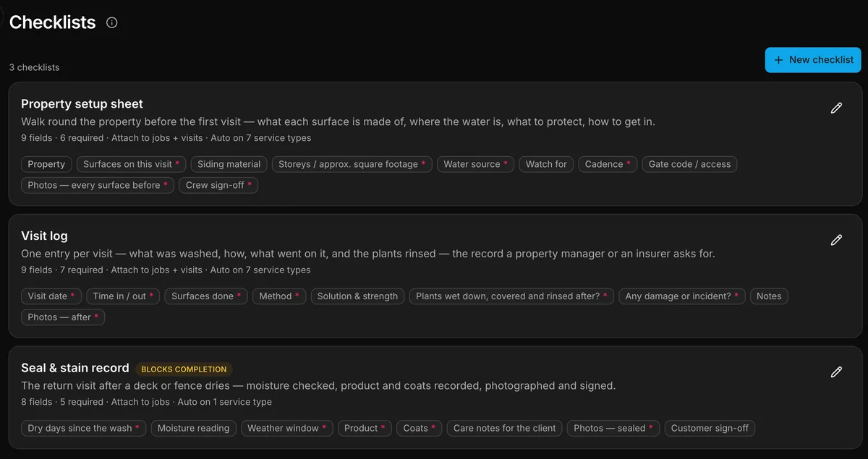Click 'The return visit after a deck' description
868x459 pixels.
[318, 386]
